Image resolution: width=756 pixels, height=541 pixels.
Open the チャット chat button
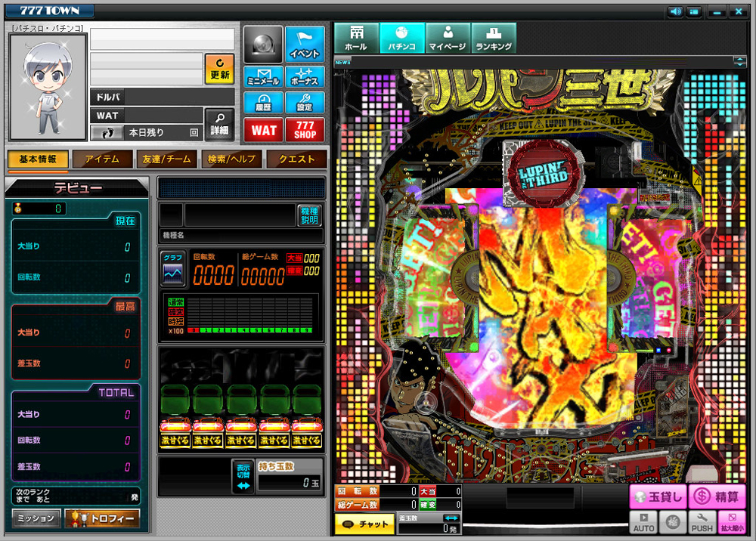point(364,524)
